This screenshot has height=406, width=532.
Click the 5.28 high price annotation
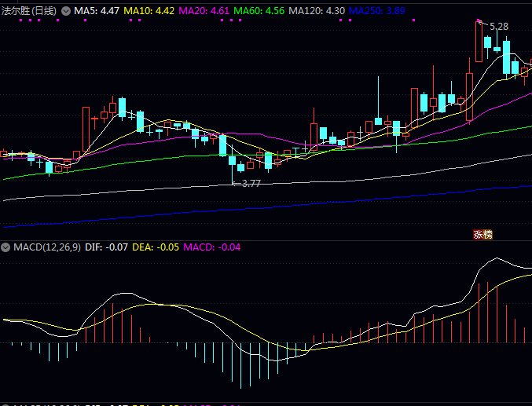pos(498,27)
